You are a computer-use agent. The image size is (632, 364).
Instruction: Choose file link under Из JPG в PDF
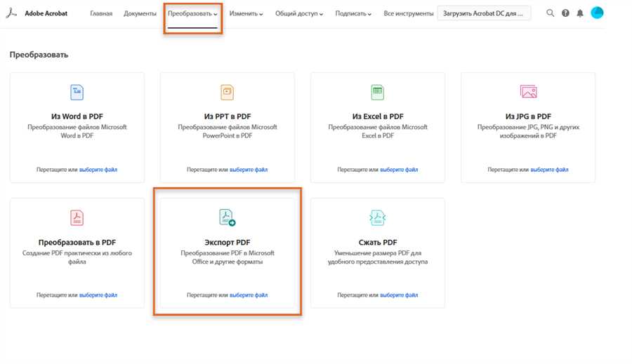tap(549, 170)
